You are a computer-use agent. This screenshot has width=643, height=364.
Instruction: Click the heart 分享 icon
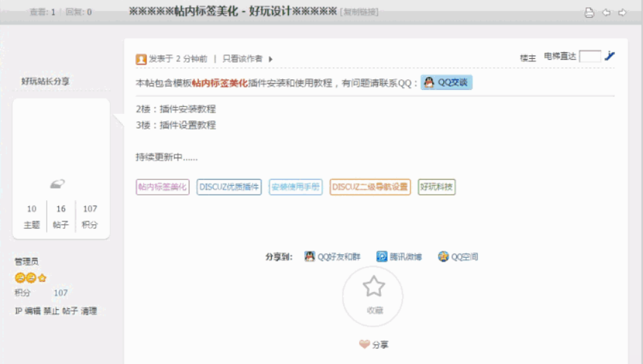364,344
